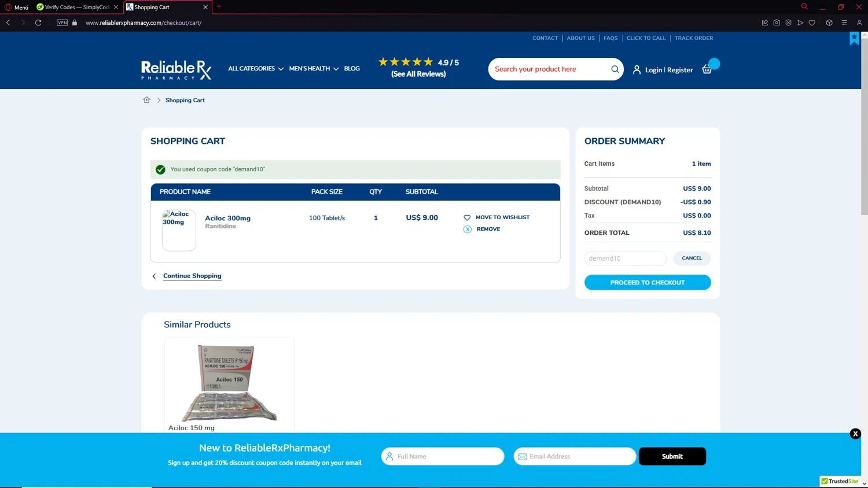Focus the Full Name signup field
The height and width of the screenshot is (488, 868).
pyautogui.click(x=443, y=456)
